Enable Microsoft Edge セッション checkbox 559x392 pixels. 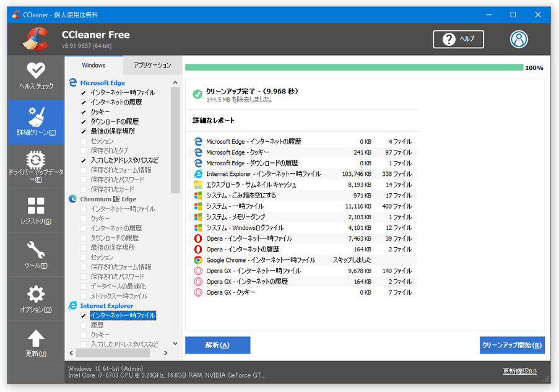click(84, 141)
